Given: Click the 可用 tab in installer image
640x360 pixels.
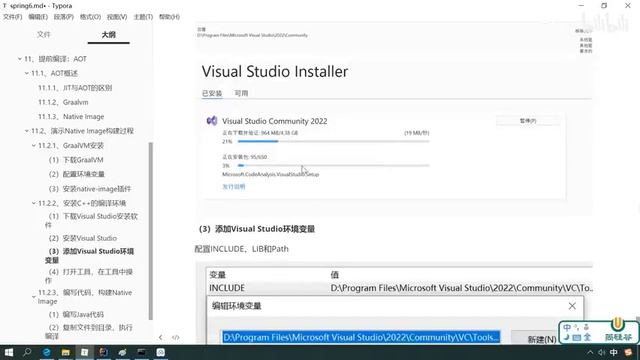Looking at the screenshot, I should [241, 93].
